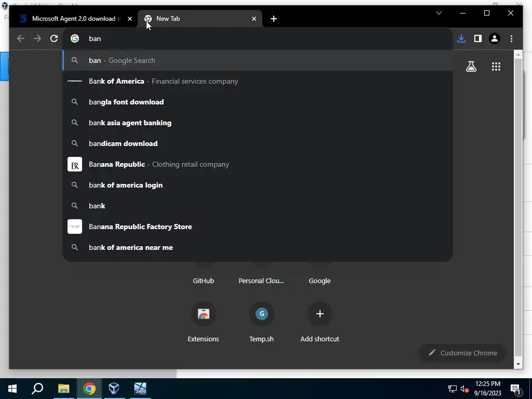Click the browser forward arrow
This screenshot has width=532, height=399.
click(x=37, y=38)
